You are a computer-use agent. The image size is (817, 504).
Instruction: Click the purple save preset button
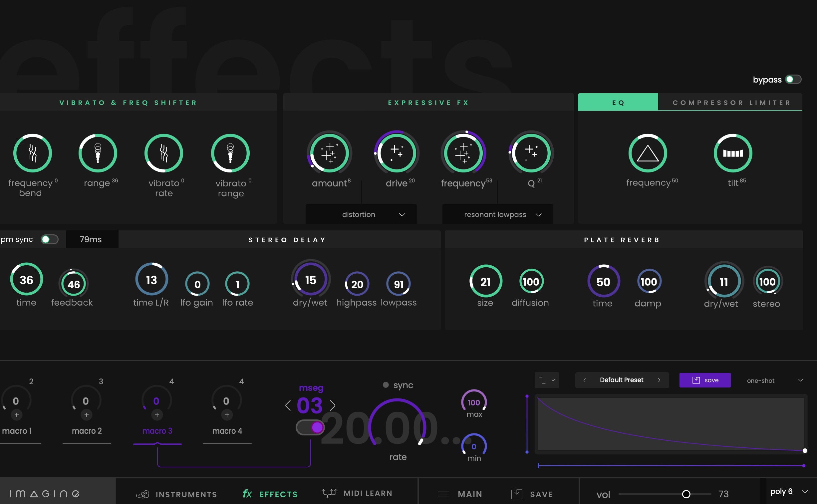click(x=705, y=380)
